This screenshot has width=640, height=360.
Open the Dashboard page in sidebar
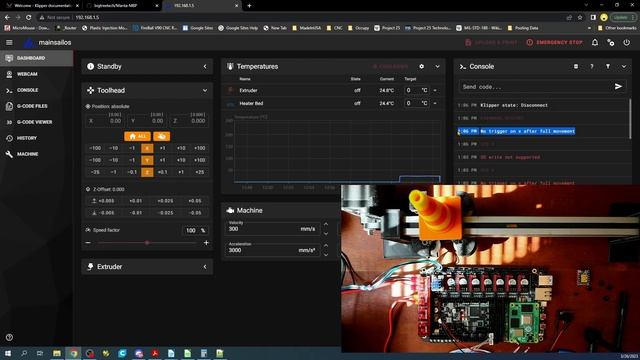pos(36,58)
